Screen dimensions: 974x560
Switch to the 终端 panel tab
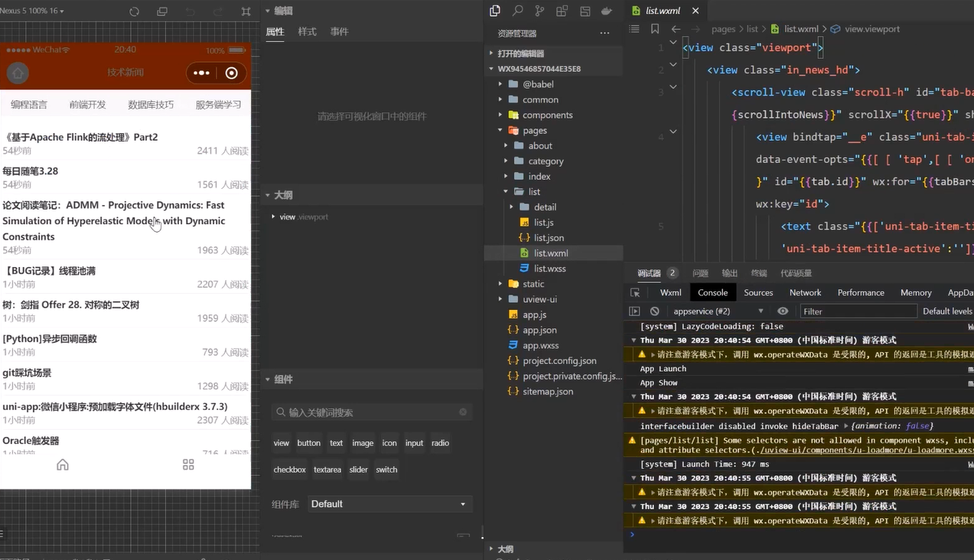(x=759, y=273)
